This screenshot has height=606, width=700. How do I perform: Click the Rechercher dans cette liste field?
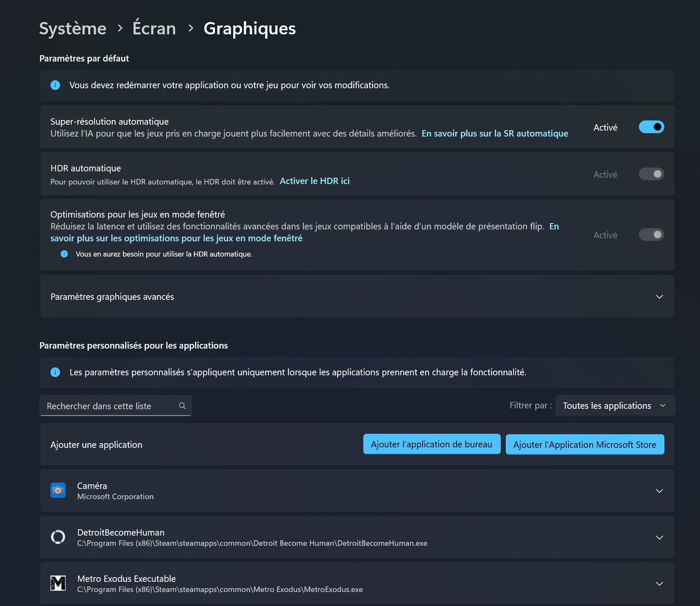click(x=115, y=406)
